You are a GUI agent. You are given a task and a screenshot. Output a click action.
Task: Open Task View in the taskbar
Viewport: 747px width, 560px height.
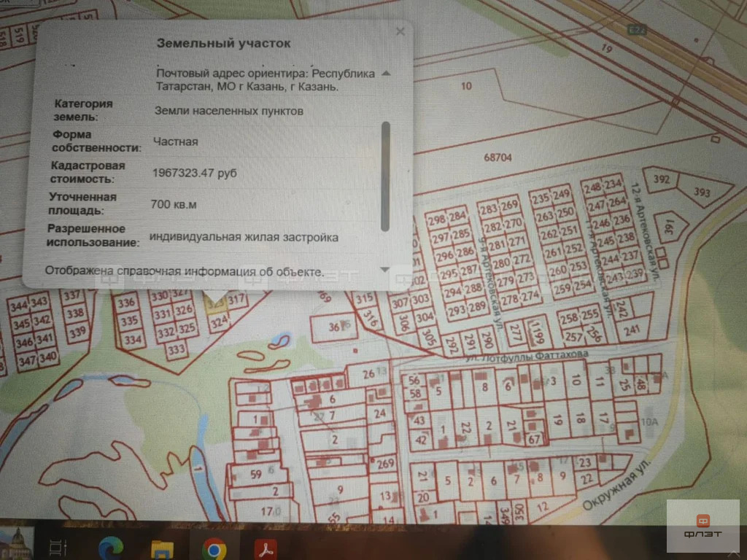(x=58, y=548)
